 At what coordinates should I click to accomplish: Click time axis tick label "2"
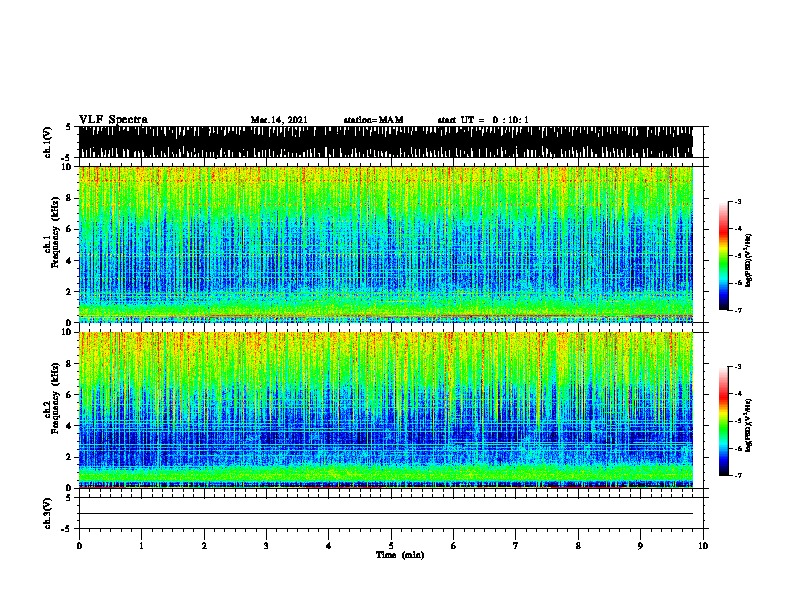pos(204,546)
